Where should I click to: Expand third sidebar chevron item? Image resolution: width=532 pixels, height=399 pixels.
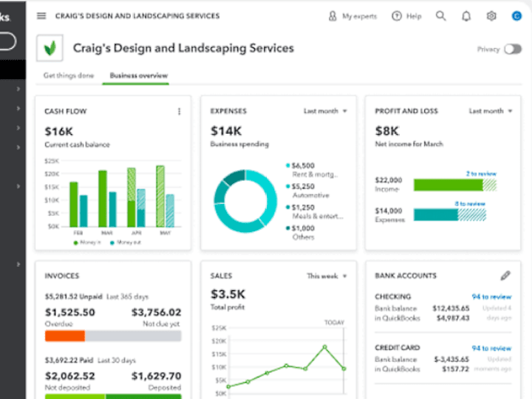click(18, 128)
